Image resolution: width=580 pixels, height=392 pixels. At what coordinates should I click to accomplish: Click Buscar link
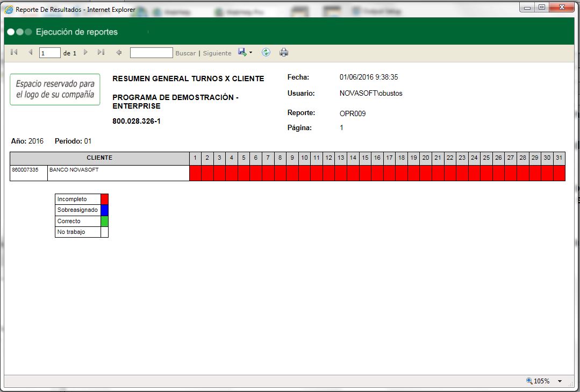tap(185, 53)
